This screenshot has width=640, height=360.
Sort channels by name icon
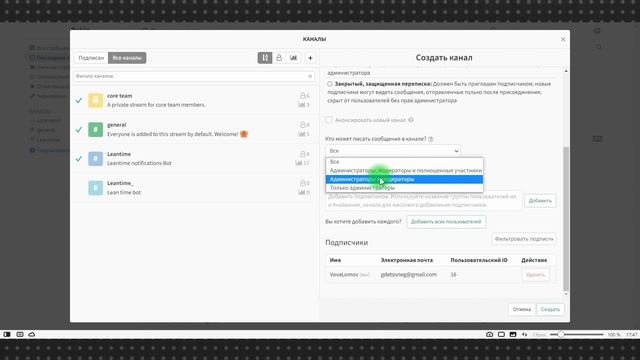[x=265, y=58]
